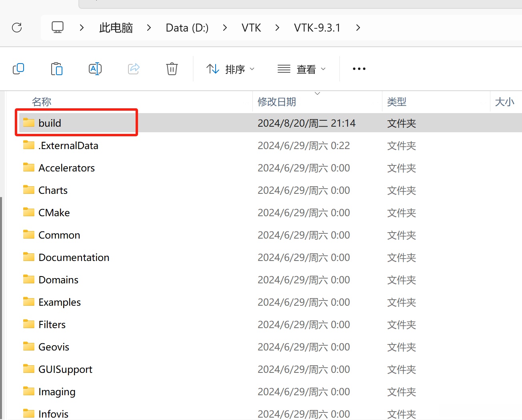Open the three-dot more options menu
The image size is (522, 420).
pyautogui.click(x=359, y=69)
